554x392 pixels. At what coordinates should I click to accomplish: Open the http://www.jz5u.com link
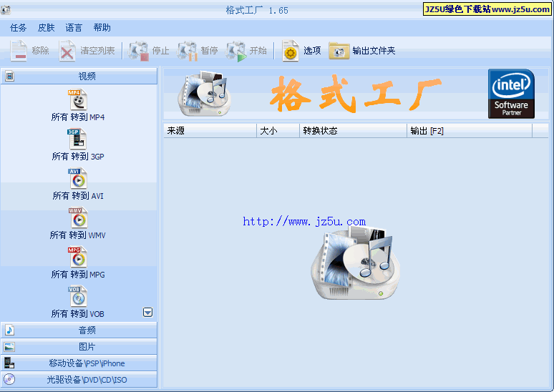pos(304,222)
